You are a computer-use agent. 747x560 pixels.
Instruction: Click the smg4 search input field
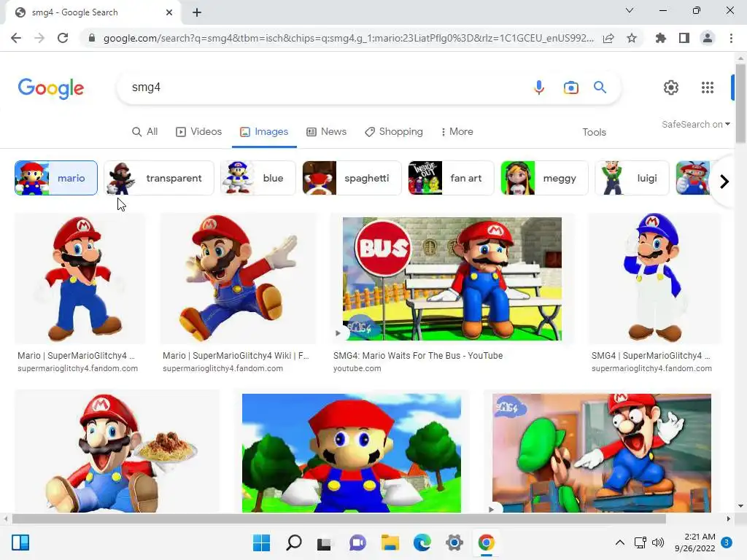coord(324,87)
